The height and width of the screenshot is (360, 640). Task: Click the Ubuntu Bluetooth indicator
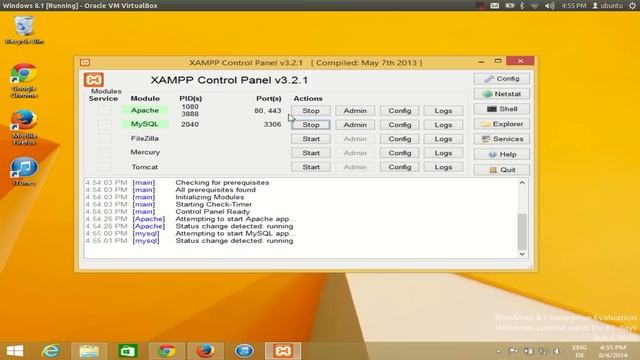coord(522,6)
